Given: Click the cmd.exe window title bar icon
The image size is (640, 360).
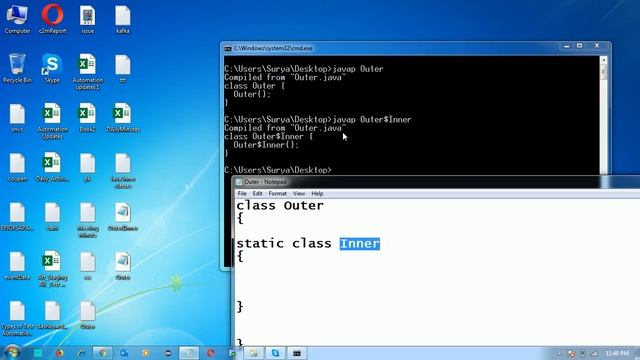Looking at the screenshot, I should (x=228, y=49).
